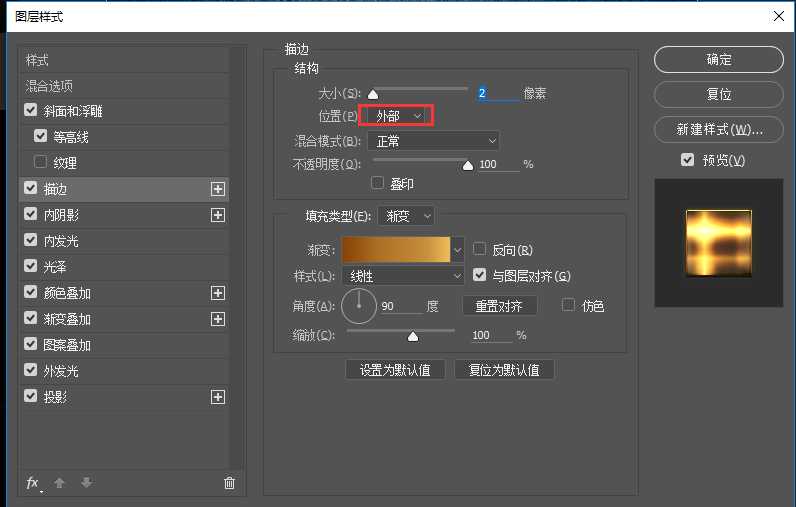Click the plus icon next to 描边
The image size is (796, 507).
pyautogui.click(x=218, y=189)
